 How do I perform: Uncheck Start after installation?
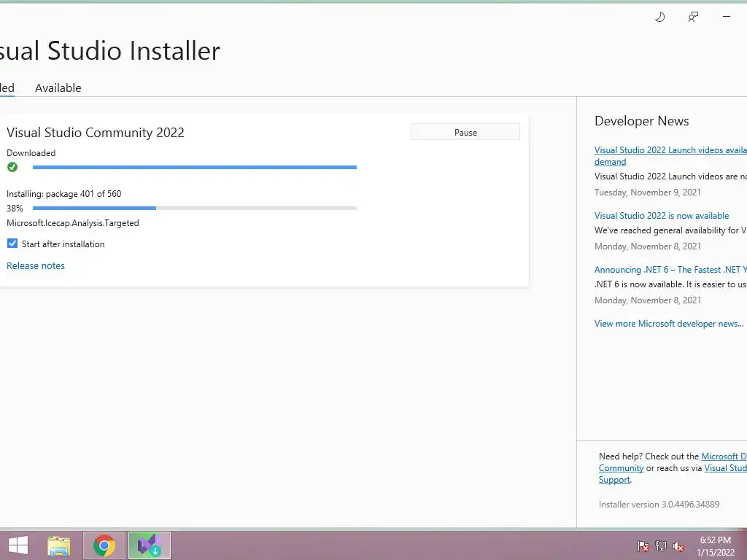[12, 244]
